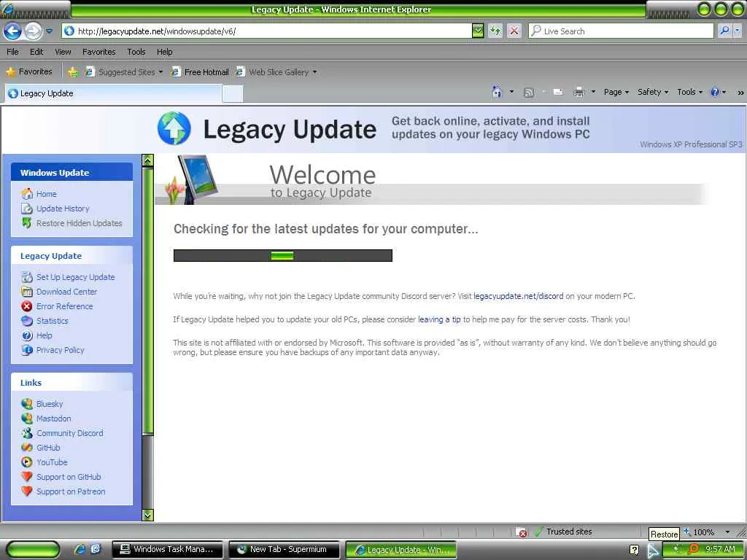747x560 pixels.
Task: Click the Privacy Policy info icon
Action: [x=27, y=350]
